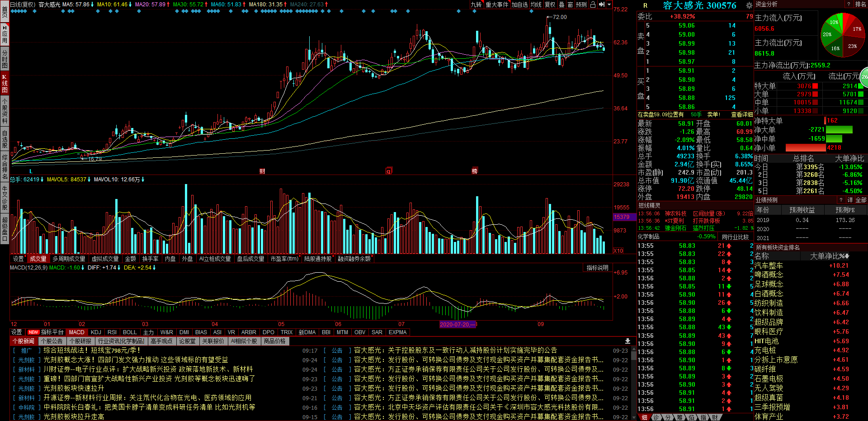This screenshot has height=421, width=868.
Task: Click the download icon above the news scrollbar
Action: 627,341
